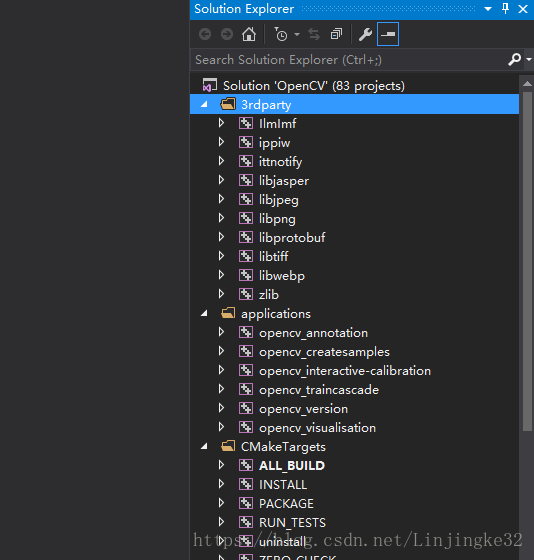Click the Back navigation arrow icon

click(205, 34)
